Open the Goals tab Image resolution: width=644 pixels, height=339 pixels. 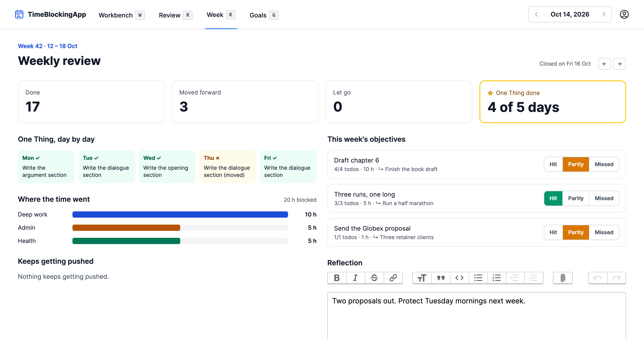point(264,15)
